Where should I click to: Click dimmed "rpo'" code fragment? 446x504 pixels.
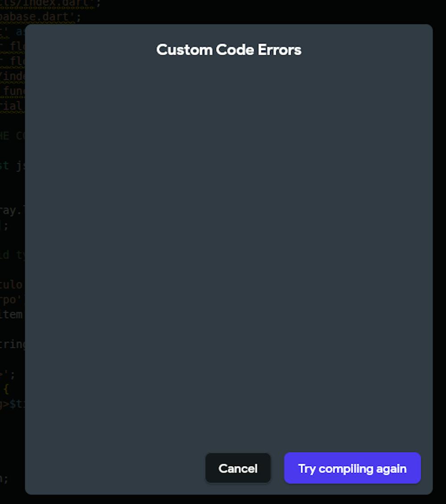pyautogui.click(x=12, y=300)
